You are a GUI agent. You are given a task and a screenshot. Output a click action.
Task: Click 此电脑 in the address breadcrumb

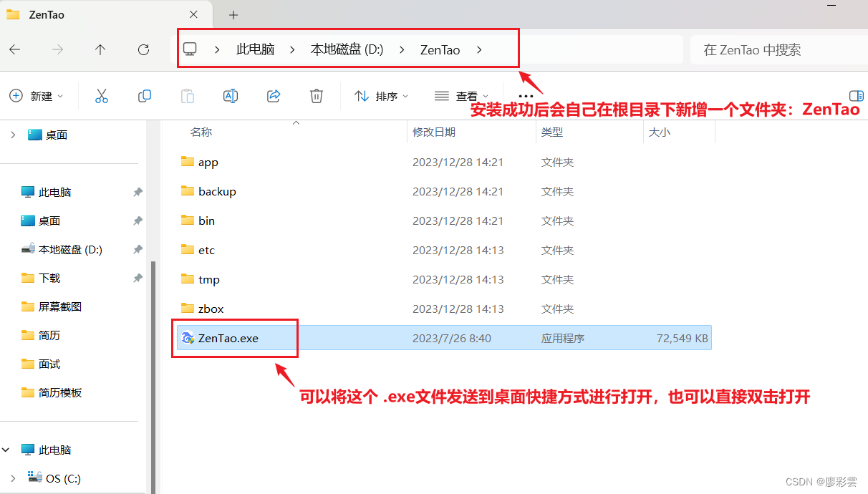[x=256, y=49]
